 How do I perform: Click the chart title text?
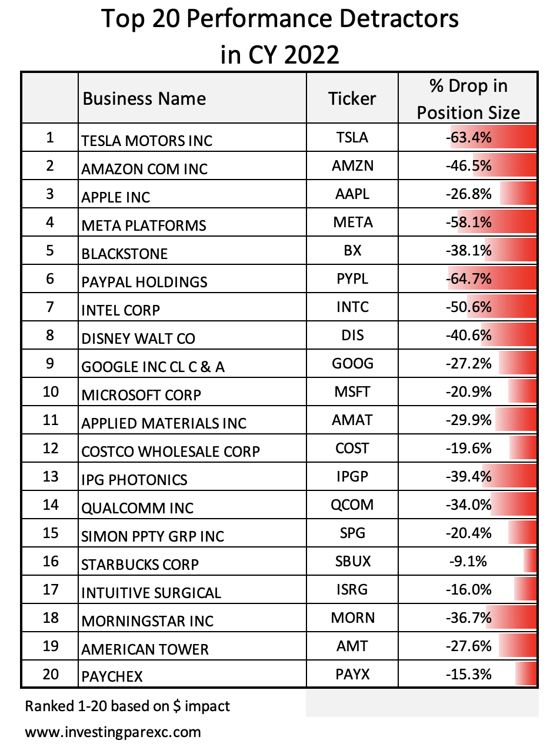click(280, 36)
